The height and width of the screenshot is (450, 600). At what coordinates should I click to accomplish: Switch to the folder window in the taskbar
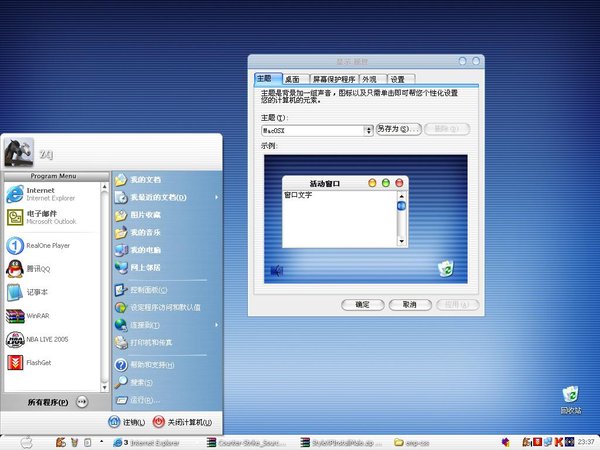coord(411,443)
